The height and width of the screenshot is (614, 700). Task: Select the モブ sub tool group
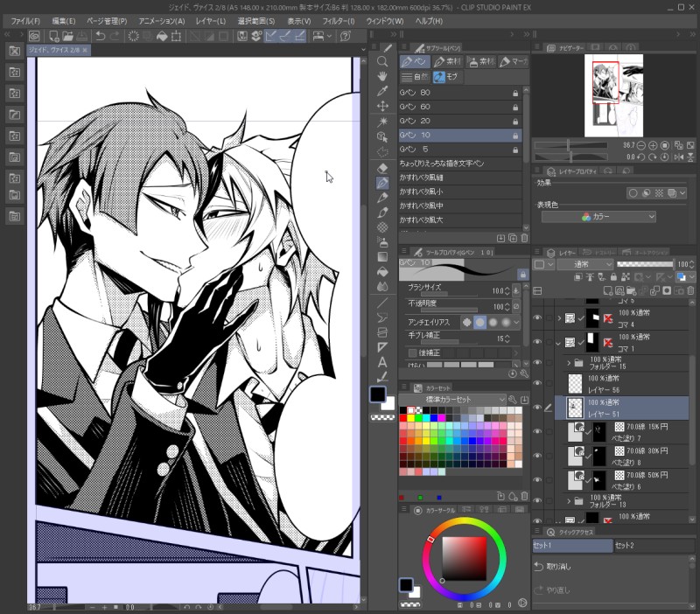(446, 77)
